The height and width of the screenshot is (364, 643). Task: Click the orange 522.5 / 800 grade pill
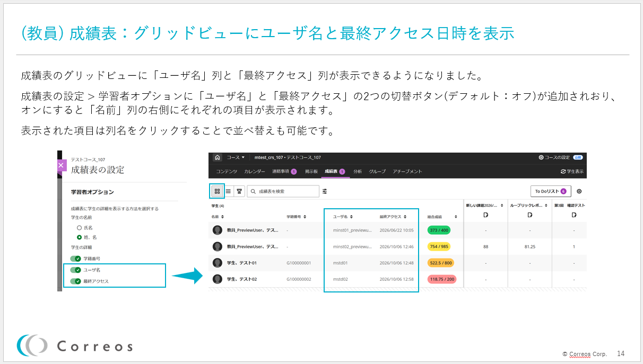440,263
